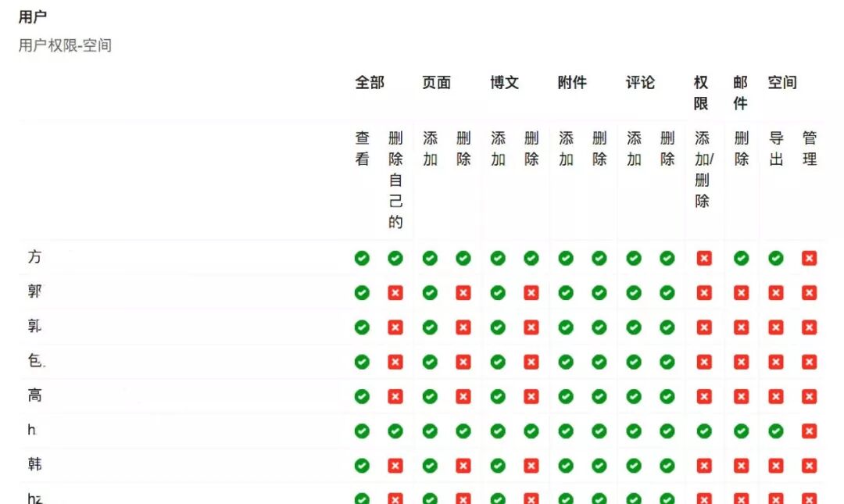Click the 删除自己的 sub-column header
The image size is (844, 504).
[x=395, y=180]
